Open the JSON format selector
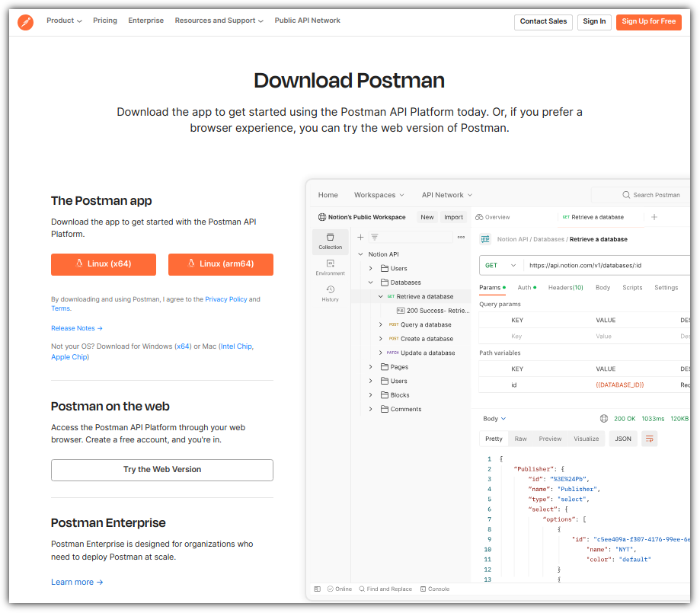This screenshot has width=700, height=613. (x=623, y=439)
